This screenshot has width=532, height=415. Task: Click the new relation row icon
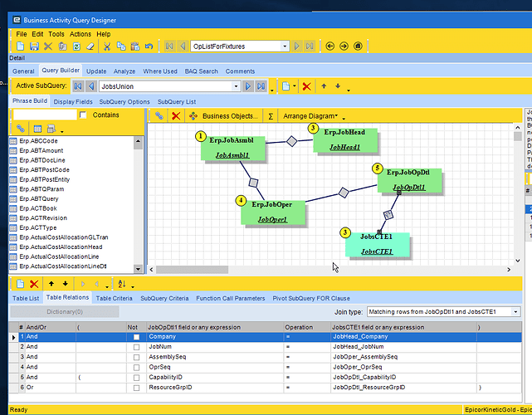(21, 284)
